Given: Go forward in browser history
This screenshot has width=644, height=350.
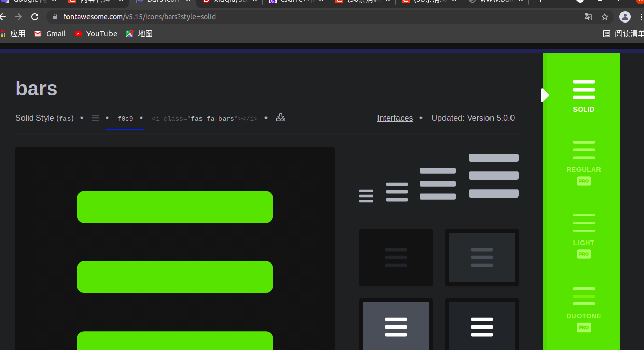Looking at the screenshot, I should (x=18, y=17).
